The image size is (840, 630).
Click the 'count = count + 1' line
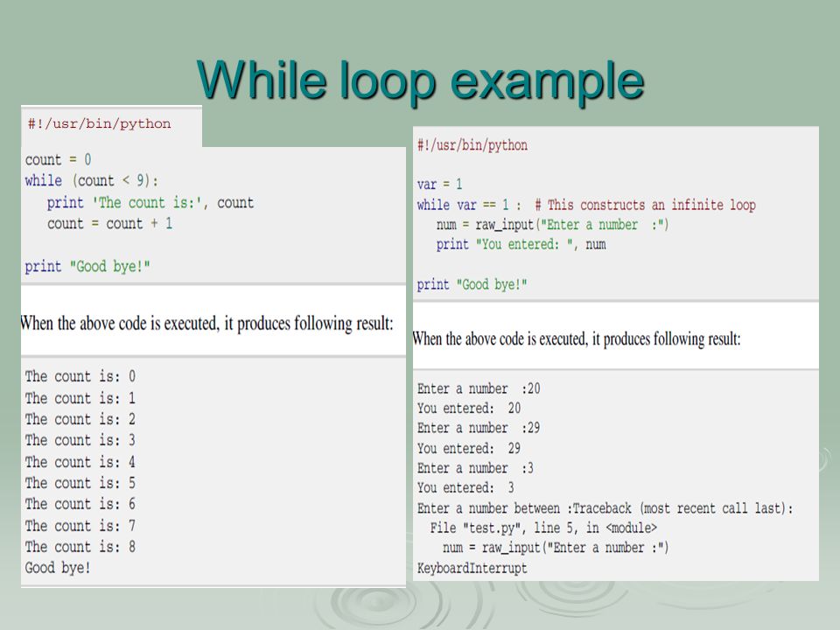110,223
